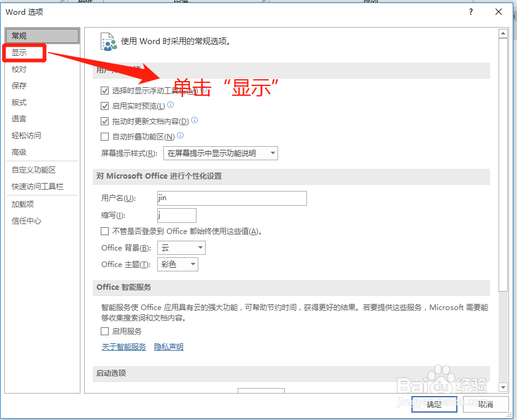Open the Office 主题 dropdown
The image size is (517, 420).
[x=177, y=265]
